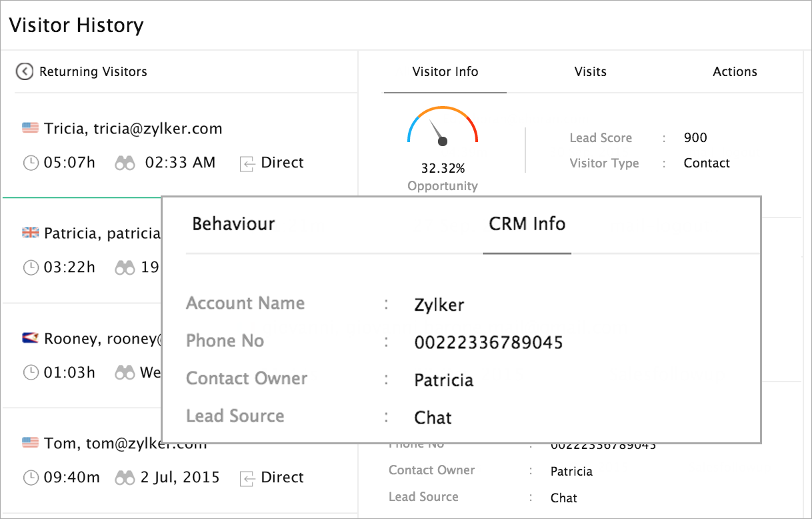This screenshot has width=812, height=519.
Task: Click the Direct source icon in Tom's row
Action: coord(247,478)
